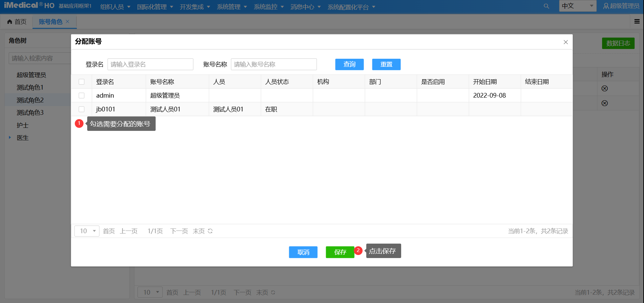Click the 查询 button
The height and width of the screenshot is (303, 644).
[x=349, y=64]
